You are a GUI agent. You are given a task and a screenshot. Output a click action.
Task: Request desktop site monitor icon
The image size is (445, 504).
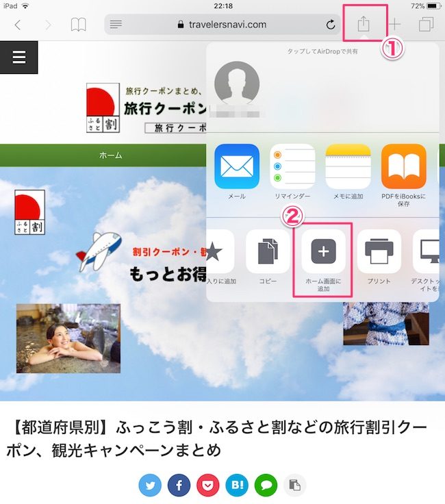(x=426, y=251)
